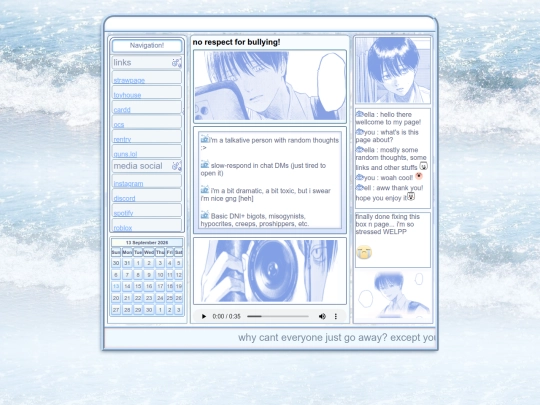This screenshot has height=405, width=540.
Task: Open the carrd link
Action: pyautogui.click(x=122, y=110)
